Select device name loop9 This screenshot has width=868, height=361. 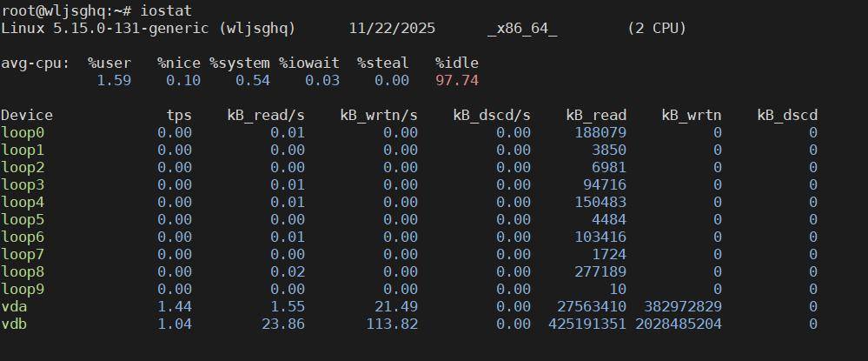pos(23,290)
